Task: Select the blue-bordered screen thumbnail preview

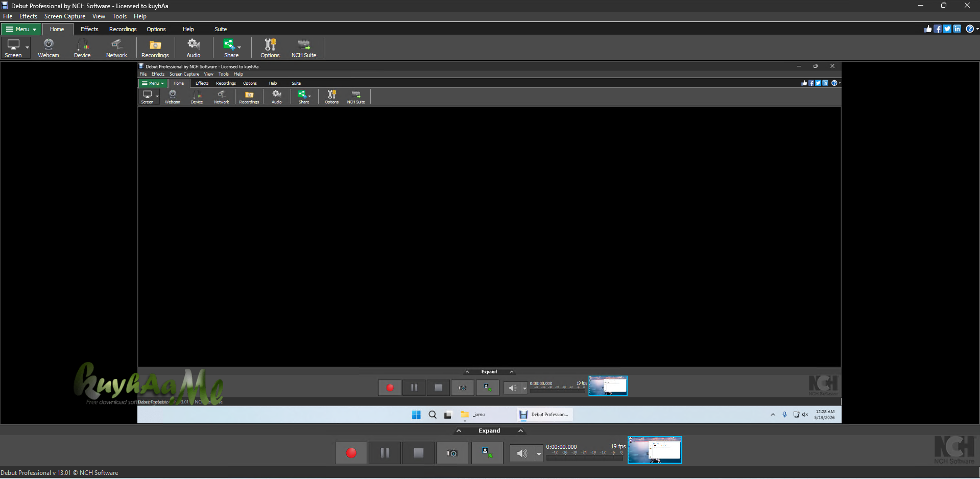Action: (x=655, y=450)
